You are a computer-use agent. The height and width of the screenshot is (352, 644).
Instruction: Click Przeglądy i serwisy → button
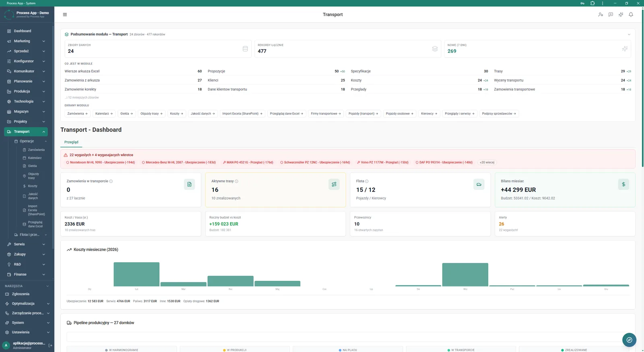pos(460,113)
